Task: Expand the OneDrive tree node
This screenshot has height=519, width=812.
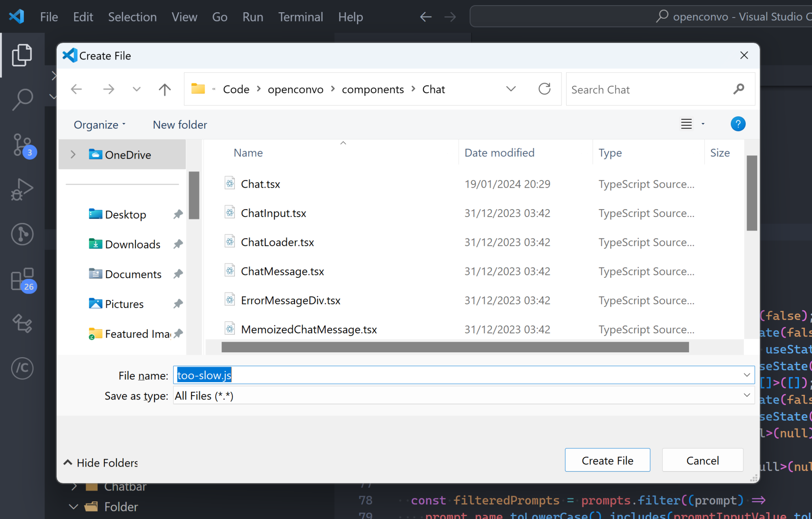Action: coord(73,154)
